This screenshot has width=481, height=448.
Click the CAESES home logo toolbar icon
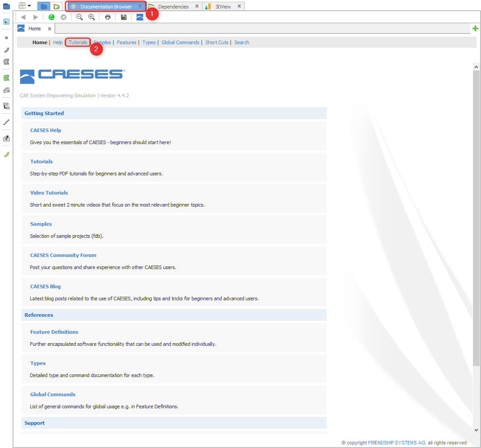[140, 17]
